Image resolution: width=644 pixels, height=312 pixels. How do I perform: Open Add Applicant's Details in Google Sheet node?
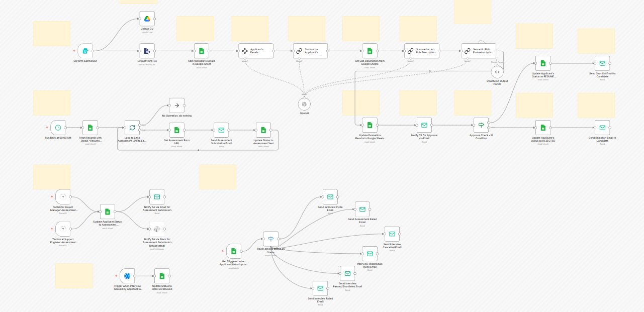point(202,51)
